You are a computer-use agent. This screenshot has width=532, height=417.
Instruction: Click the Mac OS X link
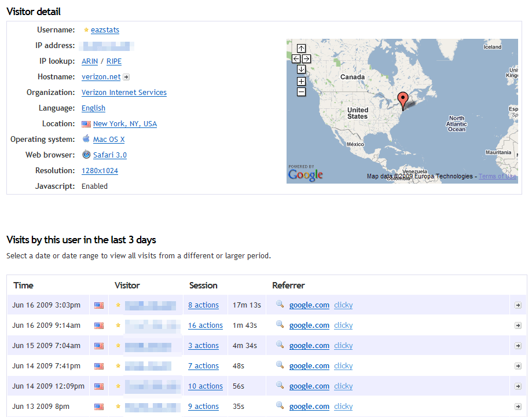[x=109, y=139]
